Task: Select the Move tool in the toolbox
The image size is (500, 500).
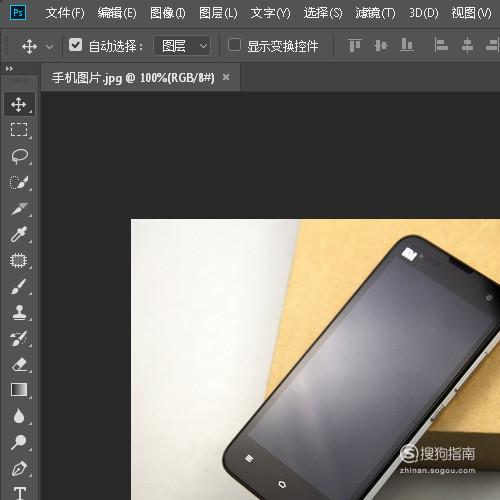Action: 19,105
